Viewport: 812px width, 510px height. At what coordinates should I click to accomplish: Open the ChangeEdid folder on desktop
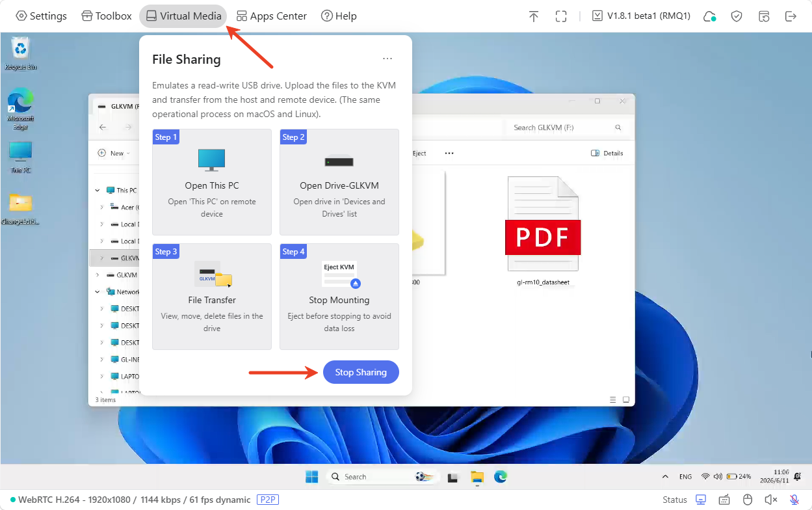pos(21,209)
